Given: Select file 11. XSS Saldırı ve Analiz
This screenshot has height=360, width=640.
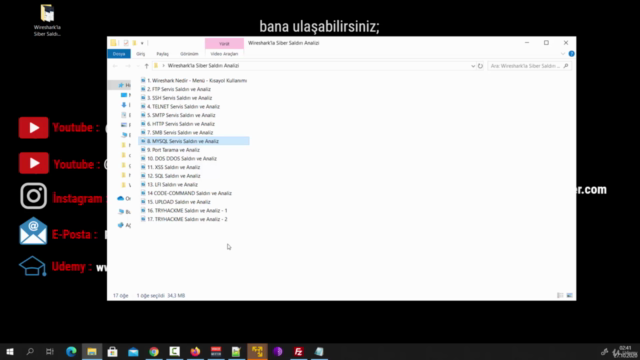Looking at the screenshot, I should (171, 167).
